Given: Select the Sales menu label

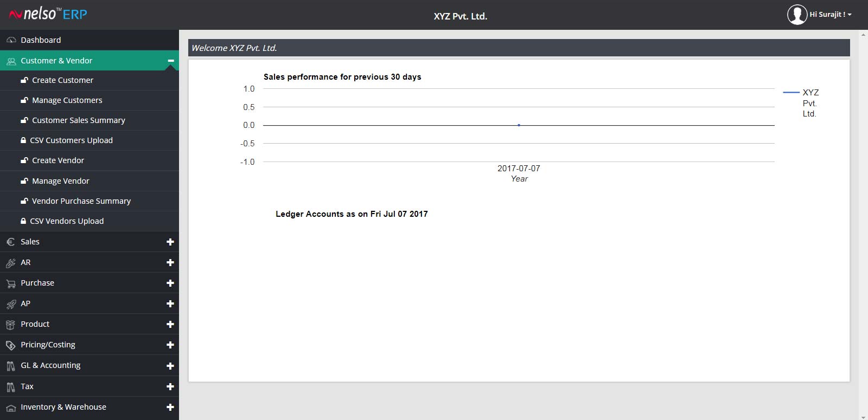Looking at the screenshot, I should pos(30,242).
